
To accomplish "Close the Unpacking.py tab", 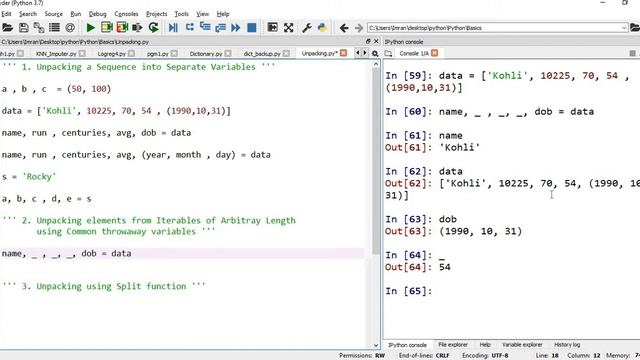I will tap(344, 53).
